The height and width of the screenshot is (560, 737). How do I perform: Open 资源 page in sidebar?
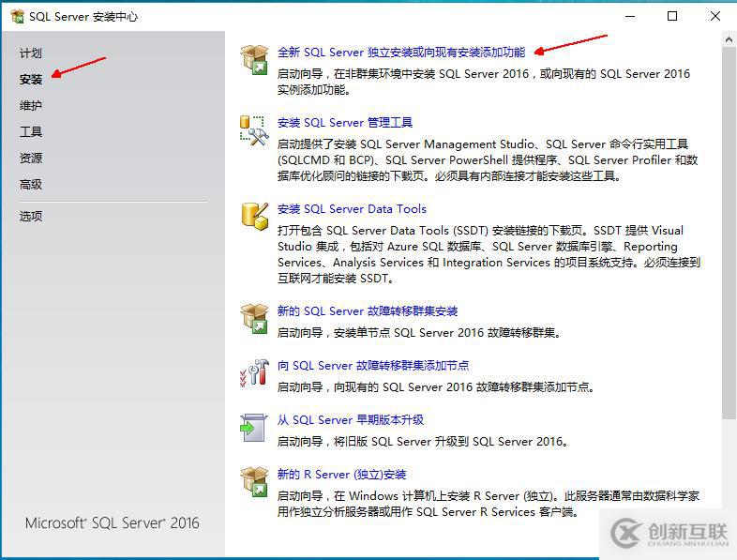tap(31, 158)
